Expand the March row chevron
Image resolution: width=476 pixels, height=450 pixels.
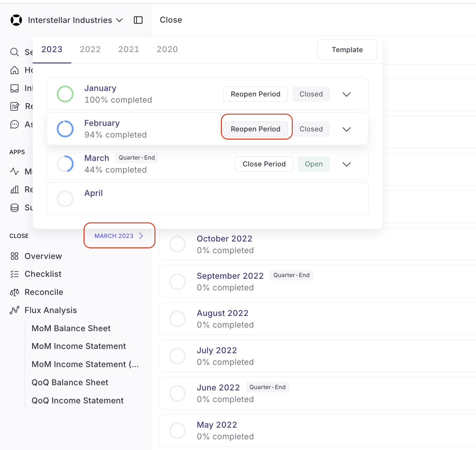point(346,164)
